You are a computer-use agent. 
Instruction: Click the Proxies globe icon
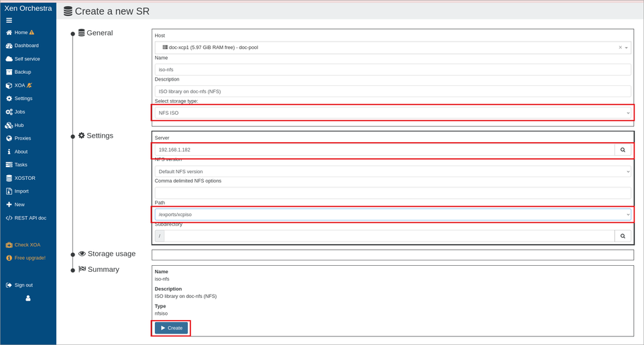[x=9, y=138]
